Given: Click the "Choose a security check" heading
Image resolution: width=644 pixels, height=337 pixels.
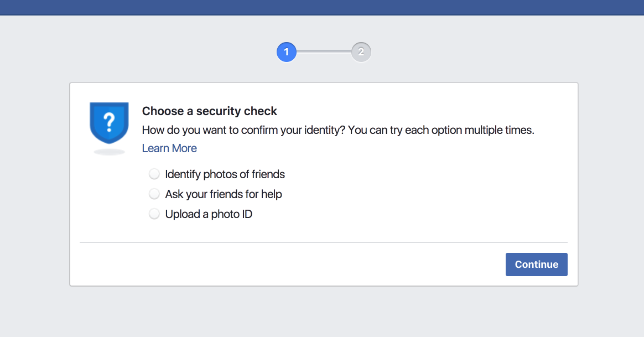Looking at the screenshot, I should 210,111.
